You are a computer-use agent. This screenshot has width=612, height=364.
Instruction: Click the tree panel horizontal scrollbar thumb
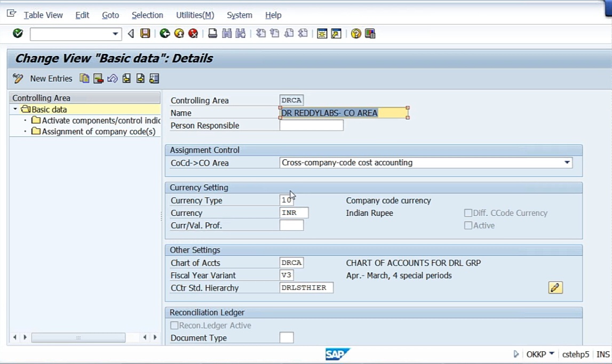(x=78, y=337)
